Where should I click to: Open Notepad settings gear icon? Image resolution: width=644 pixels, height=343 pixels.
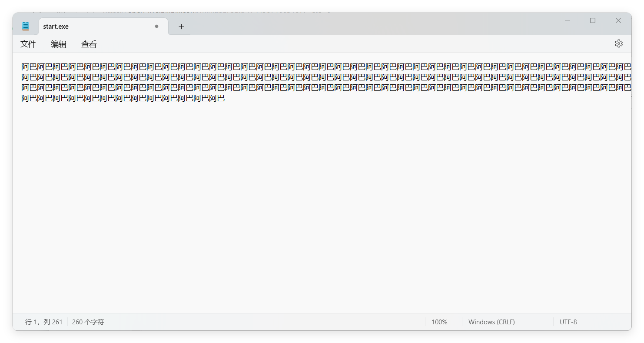coord(619,43)
